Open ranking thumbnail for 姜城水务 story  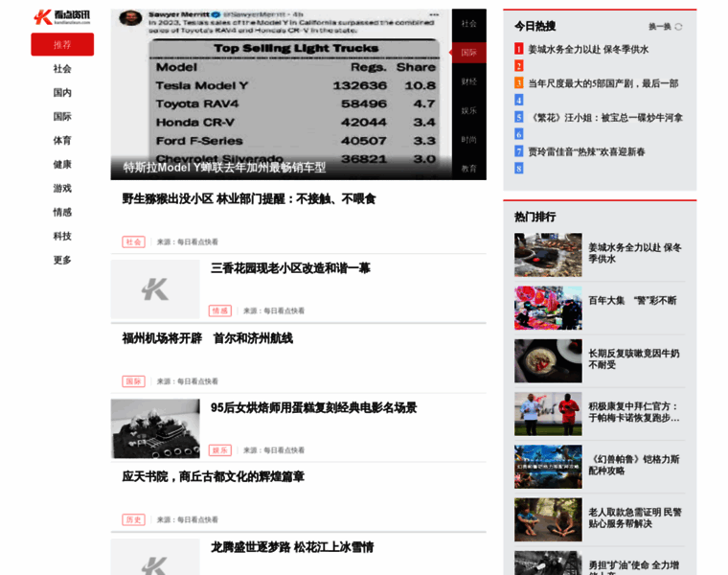[x=548, y=255]
